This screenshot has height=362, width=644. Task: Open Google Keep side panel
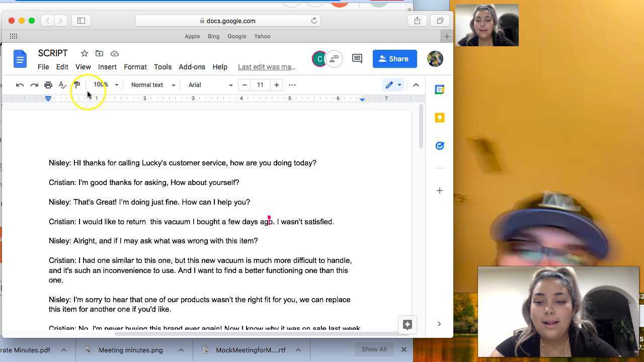click(x=439, y=118)
